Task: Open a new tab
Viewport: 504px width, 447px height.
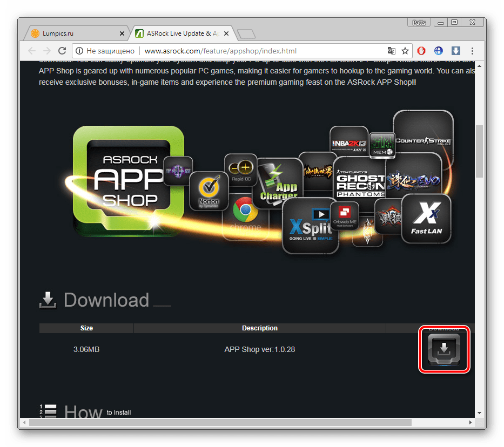Action: 246,34
